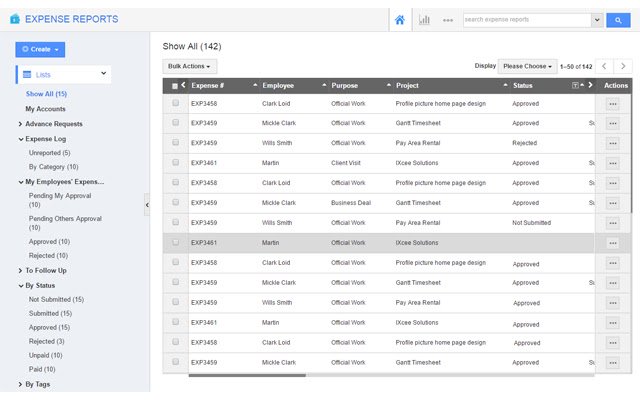This screenshot has height=400, width=640.
Task: Click the Expense Reports app logo icon
Action: coord(15,19)
